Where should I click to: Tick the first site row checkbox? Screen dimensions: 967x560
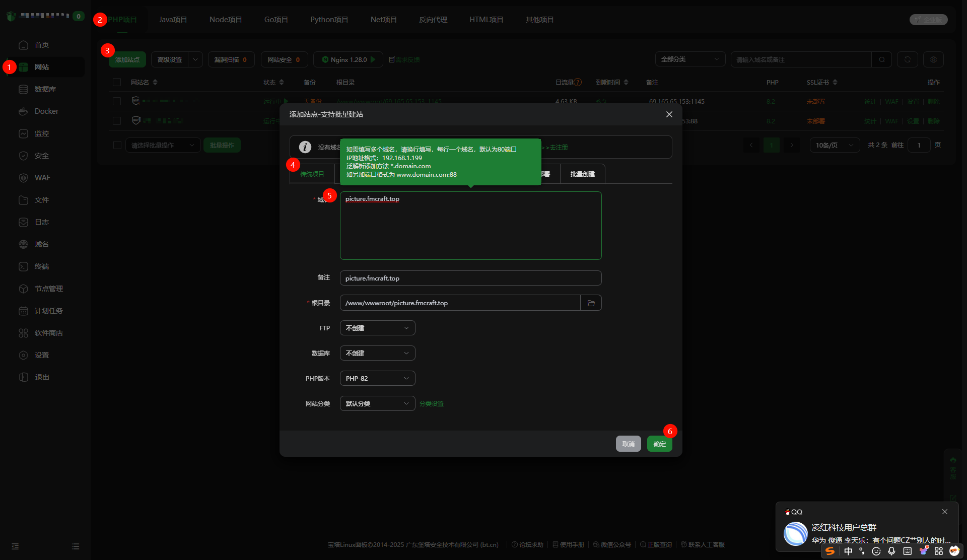pyautogui.click(x=117, y=101)
